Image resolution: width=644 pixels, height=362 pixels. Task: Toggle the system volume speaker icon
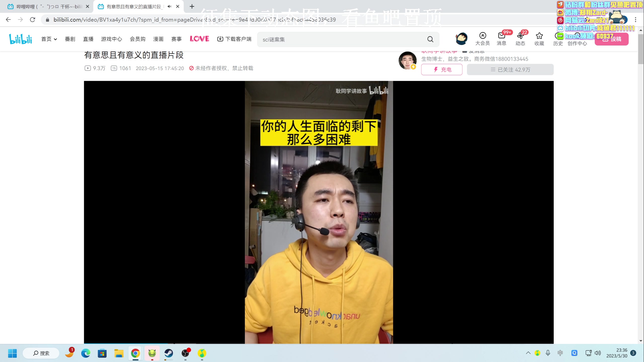point(597,353)
